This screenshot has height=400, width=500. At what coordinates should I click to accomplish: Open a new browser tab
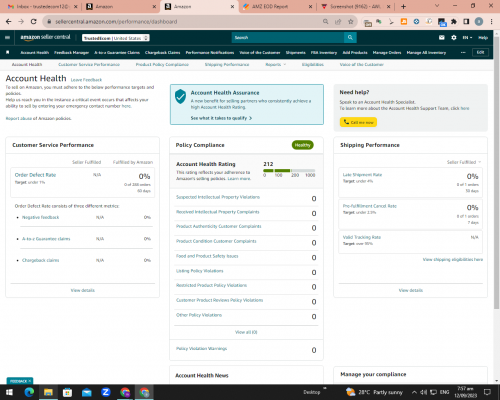403,6
